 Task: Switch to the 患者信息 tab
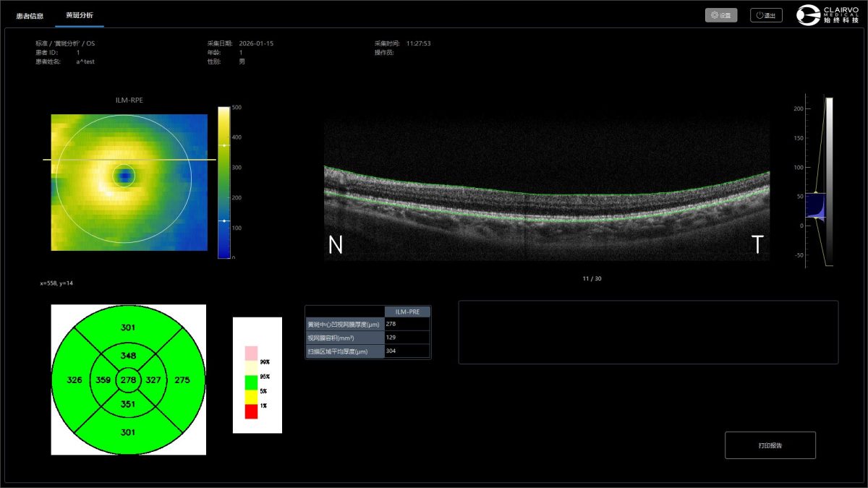30,15
